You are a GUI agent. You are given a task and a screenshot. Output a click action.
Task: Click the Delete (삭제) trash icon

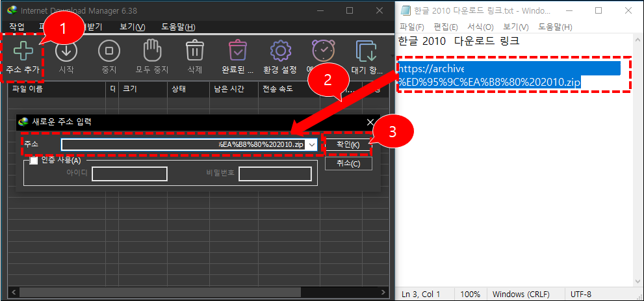[195, 51]
